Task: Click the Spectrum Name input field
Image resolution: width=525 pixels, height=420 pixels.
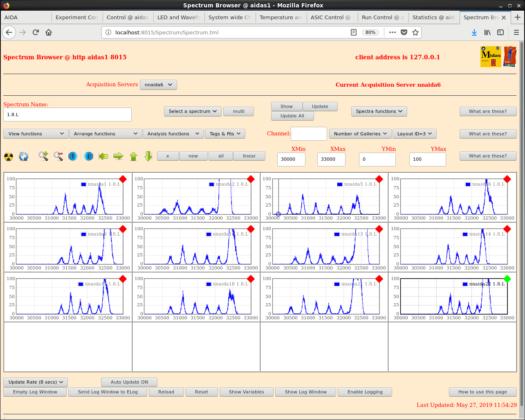Action: pyautogui.click(x=67, y=115)
